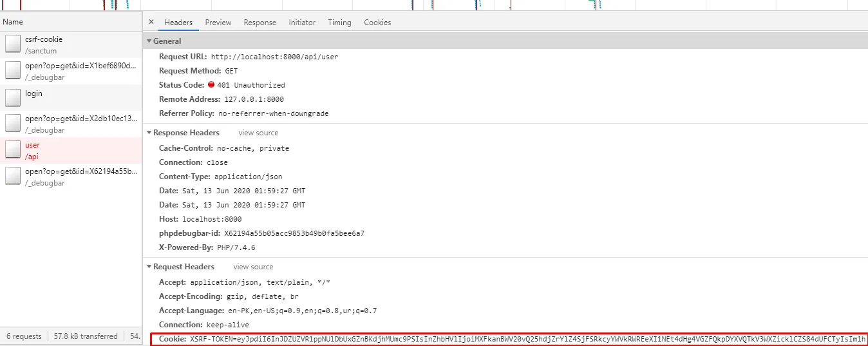Click the Cache-Control no-cache, private value

tap(253, 148)
